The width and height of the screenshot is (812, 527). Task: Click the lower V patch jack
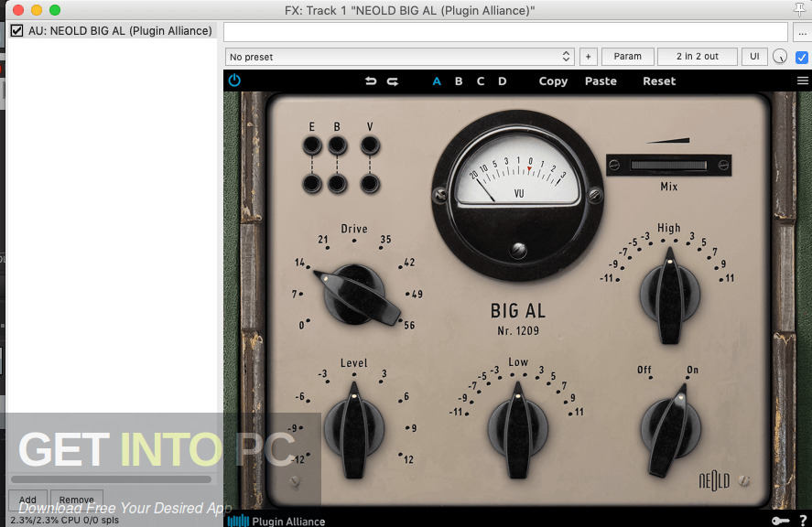pyautogui.click(x=370, y=184)
